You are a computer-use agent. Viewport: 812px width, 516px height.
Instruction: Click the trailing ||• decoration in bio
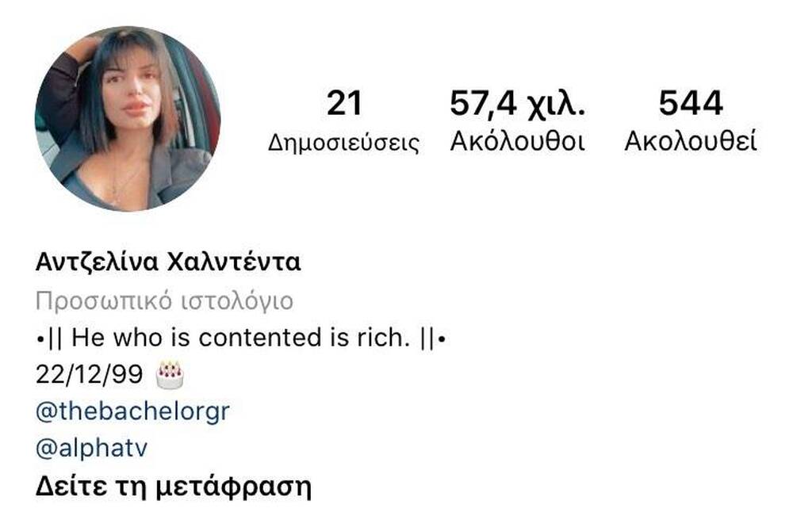[434, 338]
